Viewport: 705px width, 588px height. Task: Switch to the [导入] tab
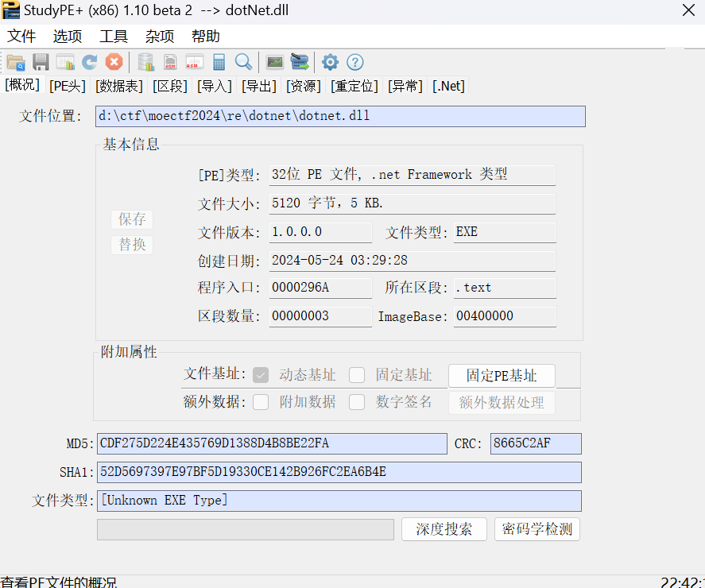pos(215,85)
